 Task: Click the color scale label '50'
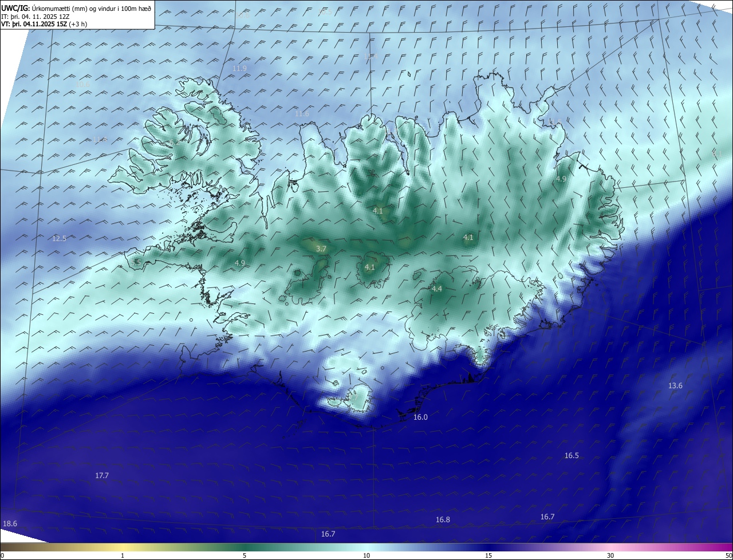click(728, 555)
